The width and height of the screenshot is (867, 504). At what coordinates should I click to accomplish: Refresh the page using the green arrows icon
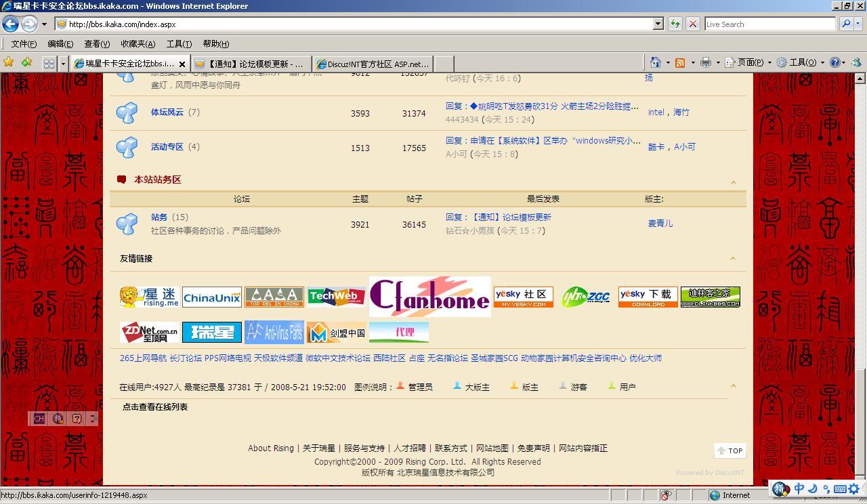675,24
